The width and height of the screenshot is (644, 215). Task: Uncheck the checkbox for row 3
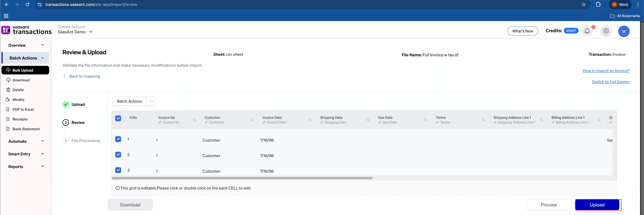click(x=118, y=170)
